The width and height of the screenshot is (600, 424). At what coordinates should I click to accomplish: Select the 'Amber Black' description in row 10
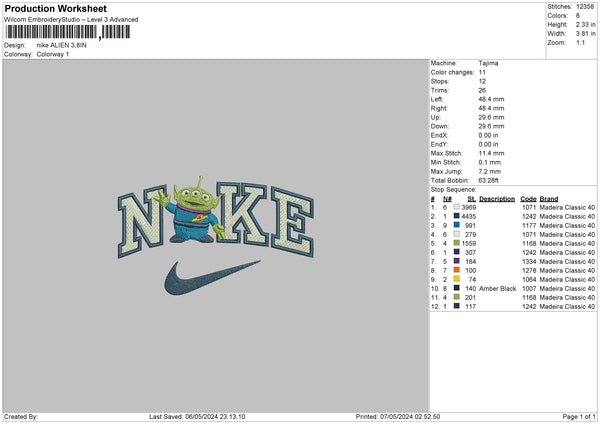coord(497,288)
